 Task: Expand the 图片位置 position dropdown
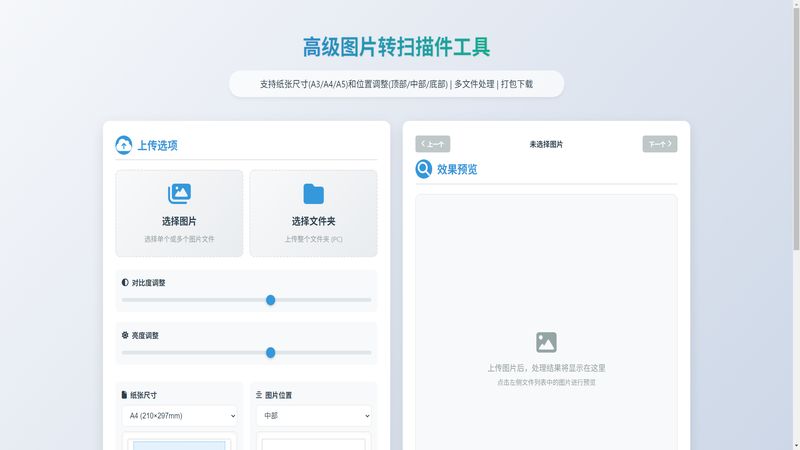click(x=313, y=415)
